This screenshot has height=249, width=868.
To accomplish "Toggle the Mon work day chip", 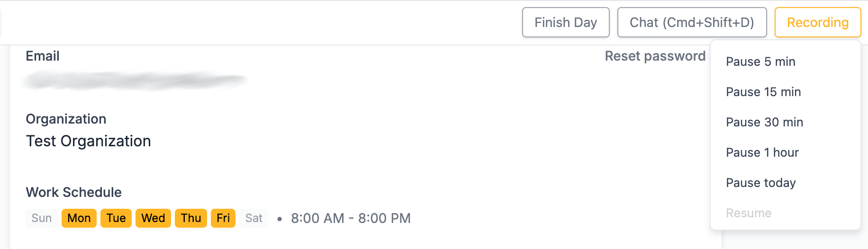I will (x=79, y=218).
